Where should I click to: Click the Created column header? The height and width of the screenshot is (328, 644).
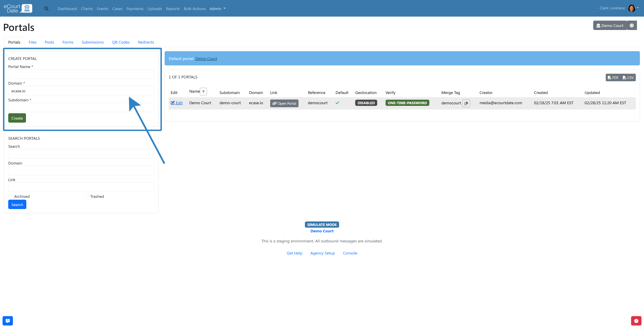point(541,92)
